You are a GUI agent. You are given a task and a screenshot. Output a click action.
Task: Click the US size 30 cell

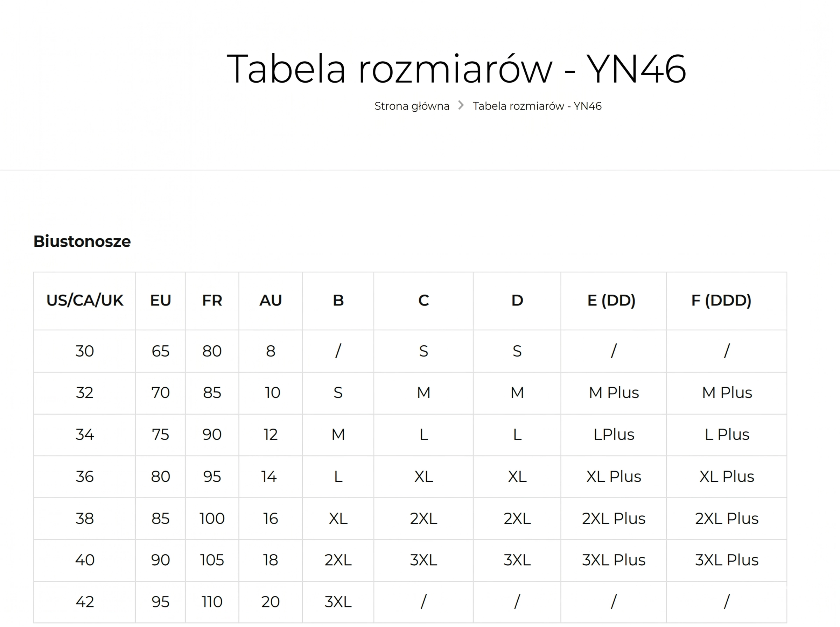point(85,351)
